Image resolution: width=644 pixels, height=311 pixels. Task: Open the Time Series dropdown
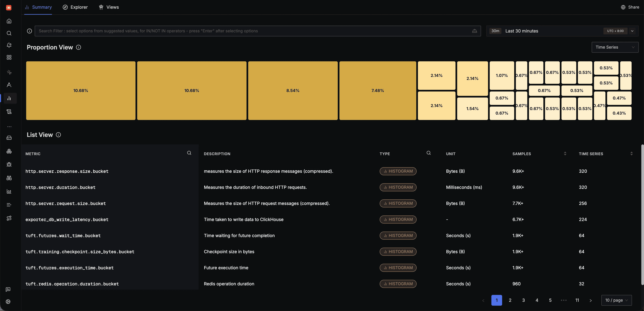(615, 47)
